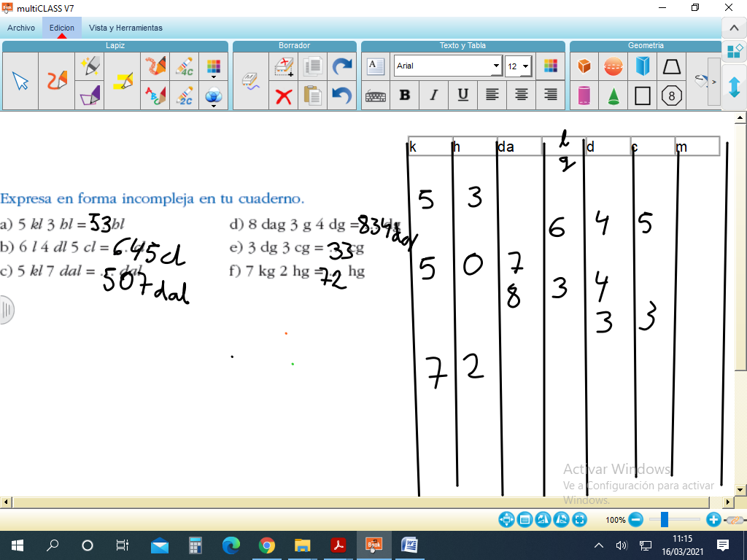The height and width of the screenshot is (560, 747).
Task: Insert the pink cylinder shape
Action: click(x=584, y=96)
